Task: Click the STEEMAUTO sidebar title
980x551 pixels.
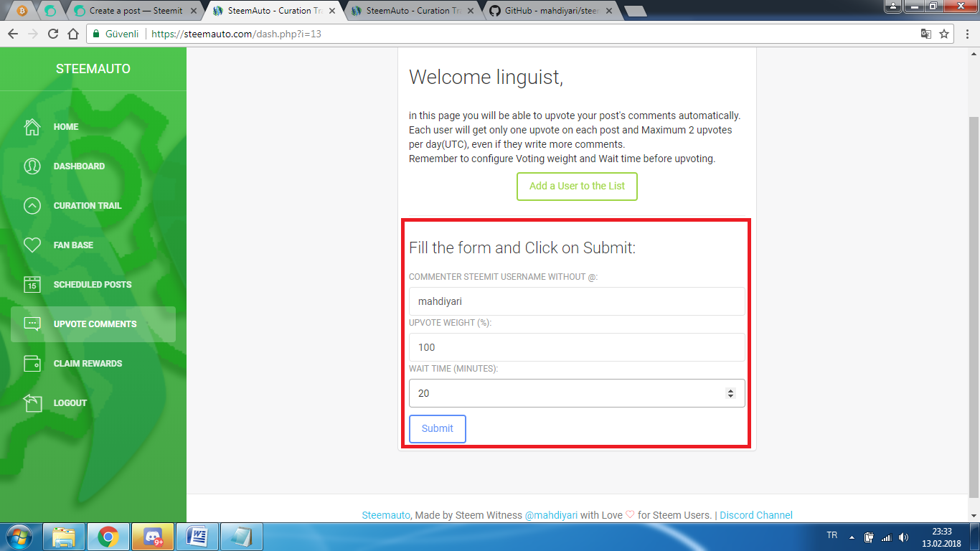Action: coord(93,69)
